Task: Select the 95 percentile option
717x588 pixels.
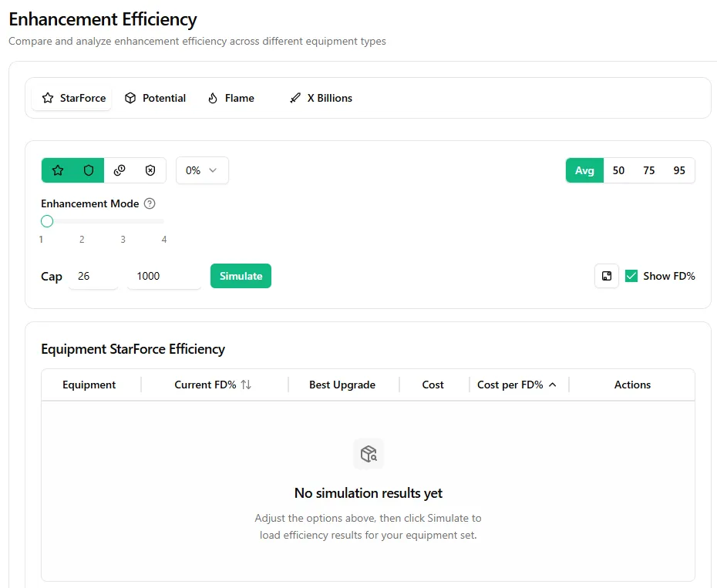Action: click(679, 170)
